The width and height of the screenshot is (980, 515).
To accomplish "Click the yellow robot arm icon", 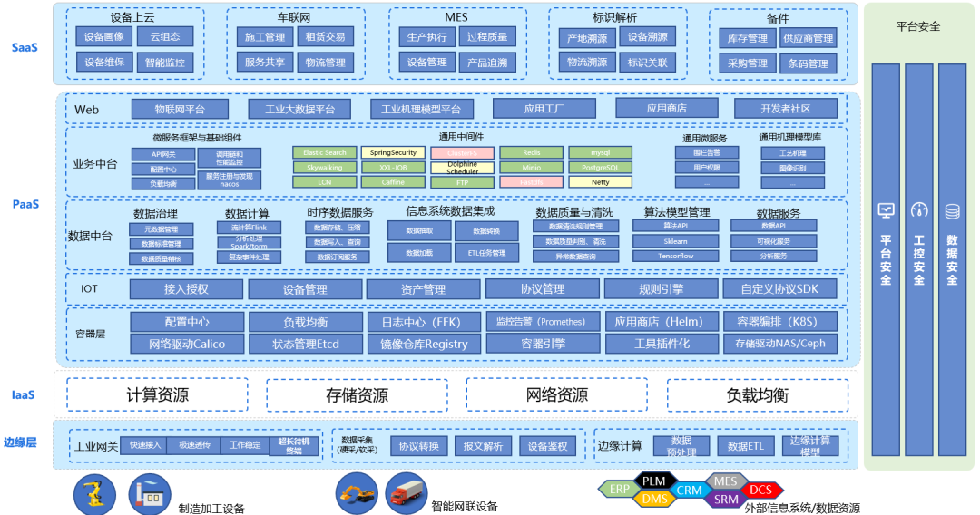I will [93, 494].
